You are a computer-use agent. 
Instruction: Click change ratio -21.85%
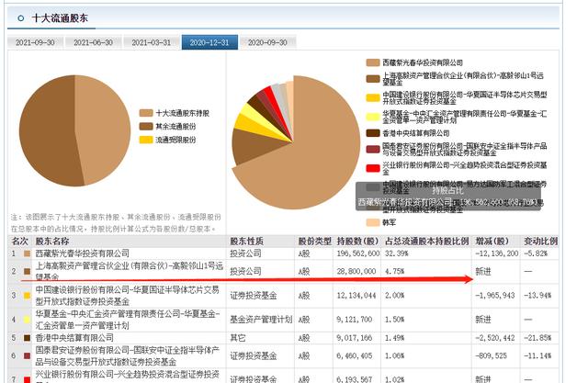coord(537,338)
